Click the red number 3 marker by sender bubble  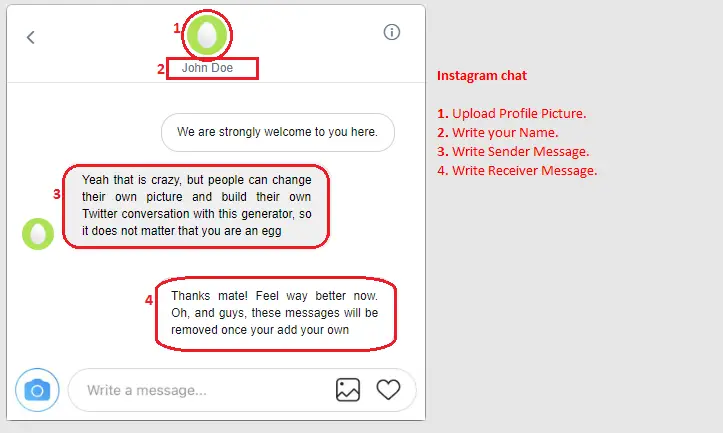tap(57, 194)
